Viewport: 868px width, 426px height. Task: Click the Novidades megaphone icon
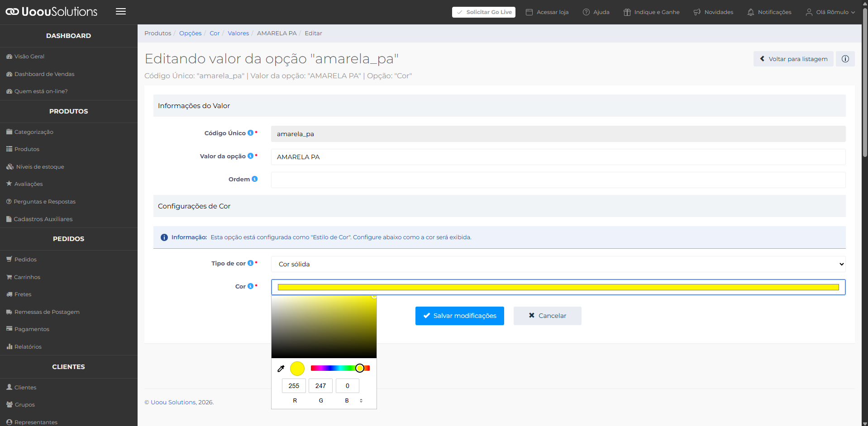[x=697, y=12]
